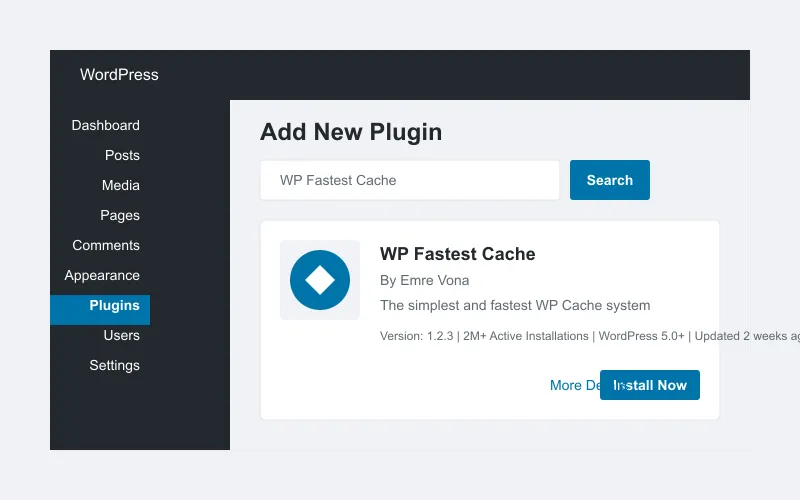Open the Settings menu item
Viewport: 800px width, 500px height.
coord(114,365)
